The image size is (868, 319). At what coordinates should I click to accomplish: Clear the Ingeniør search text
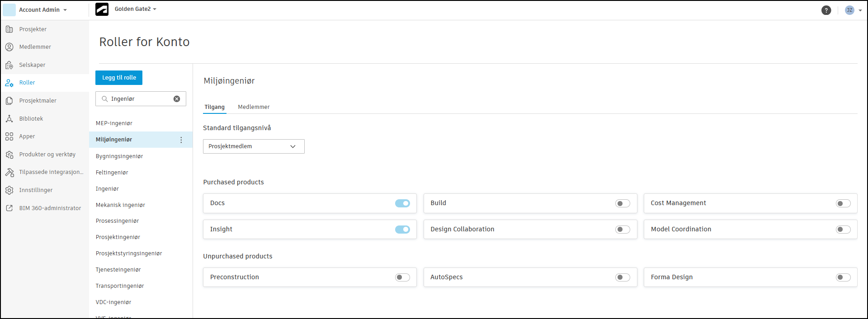click(177, 99)
